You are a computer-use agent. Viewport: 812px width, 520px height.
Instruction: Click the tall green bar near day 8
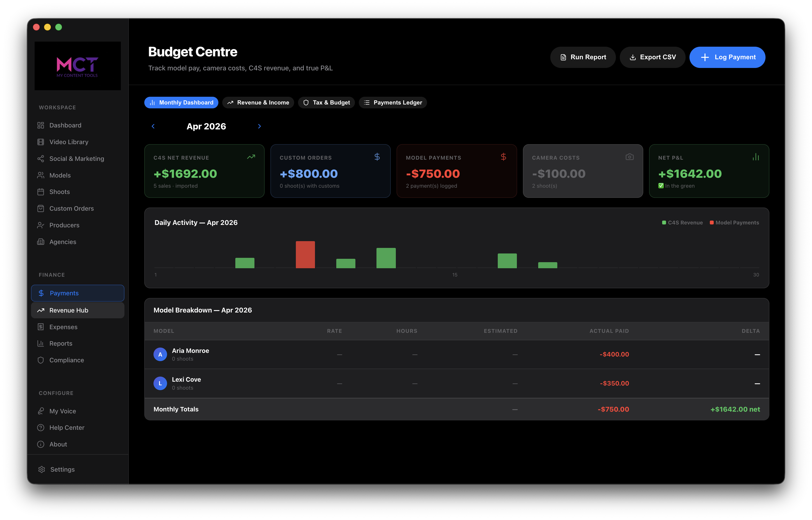coord(386,257)
